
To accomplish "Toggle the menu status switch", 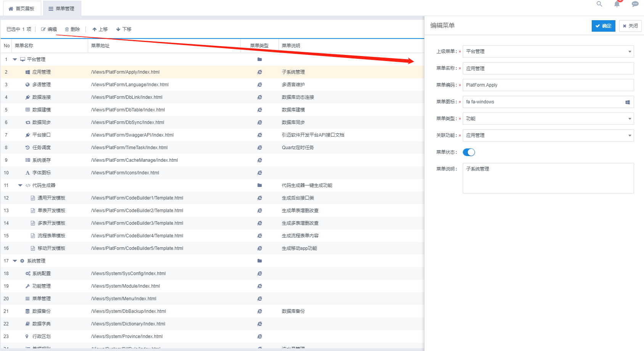I will coord(469,152).
